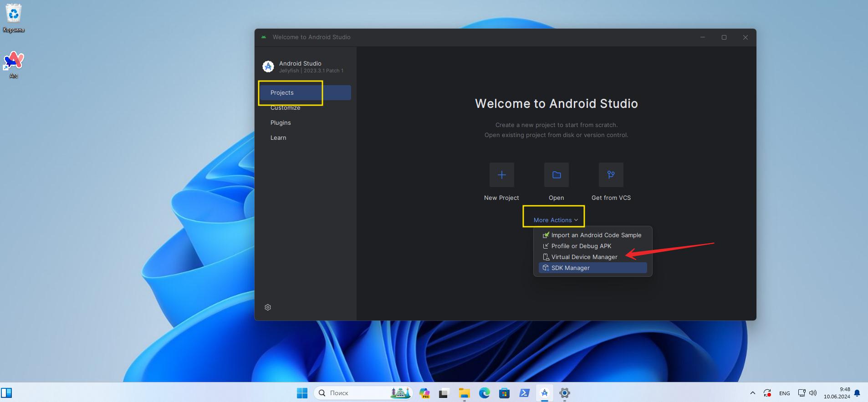Open the Customize tab

(x=285, y=108)
